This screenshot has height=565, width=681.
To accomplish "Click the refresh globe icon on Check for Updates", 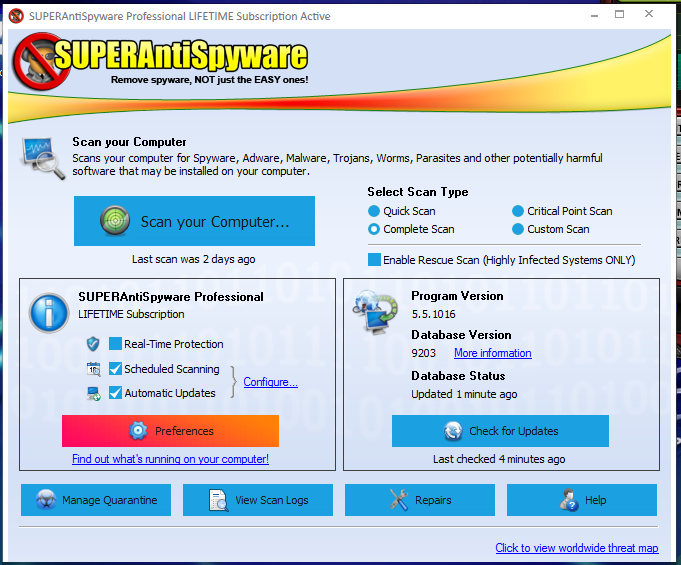I will [x=453, y=431].
